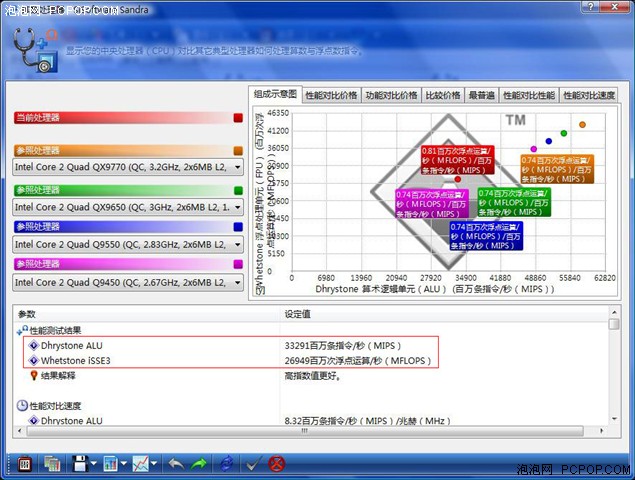The image size is (635, 480).
Task: Click the blue refresh arrows icon
Action: pyautogui.click(x=227, y=464)
